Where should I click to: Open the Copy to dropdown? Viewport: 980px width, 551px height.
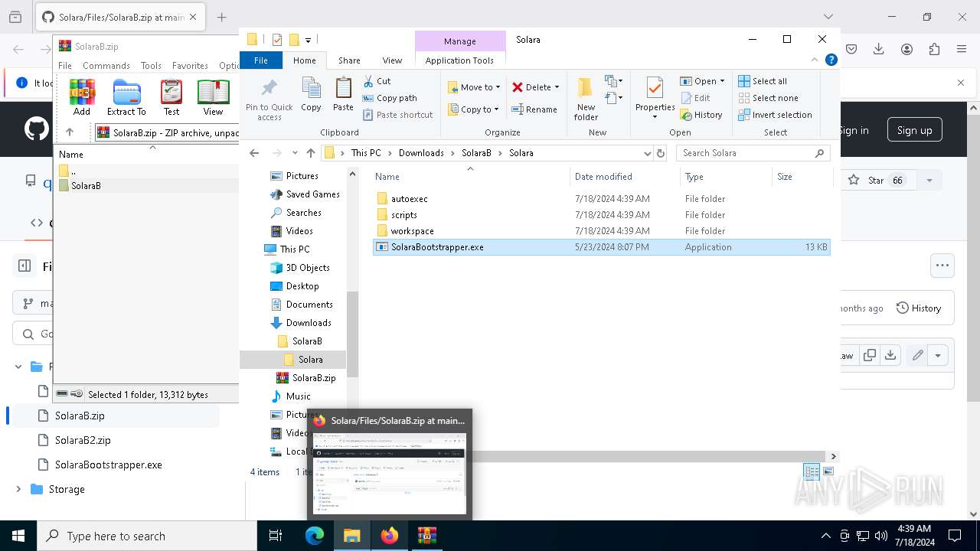click(x=473, y=109)
